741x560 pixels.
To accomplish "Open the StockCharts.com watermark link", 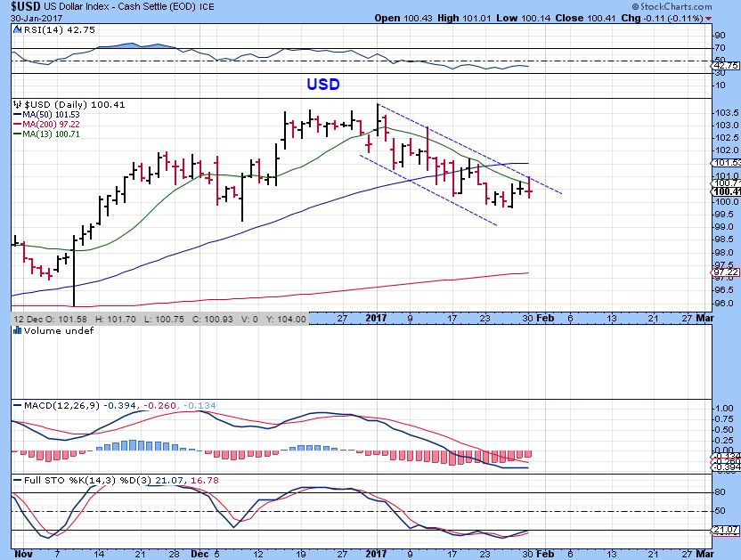I will point(696,6).
